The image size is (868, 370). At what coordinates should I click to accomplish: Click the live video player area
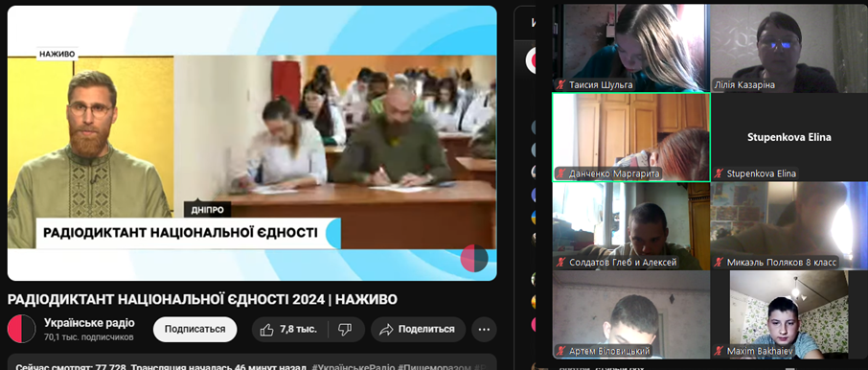point(252,143)
